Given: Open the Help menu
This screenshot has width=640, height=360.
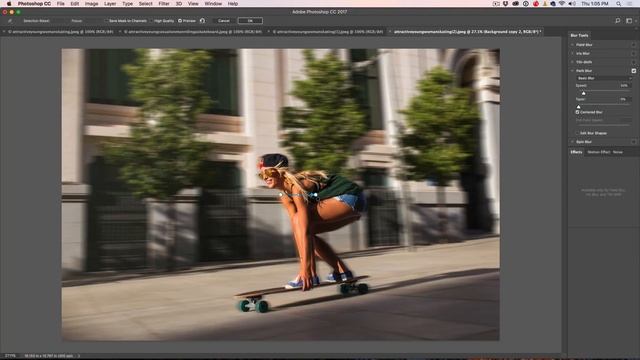Looking at the screenshot, I should [x=233, y=3].
